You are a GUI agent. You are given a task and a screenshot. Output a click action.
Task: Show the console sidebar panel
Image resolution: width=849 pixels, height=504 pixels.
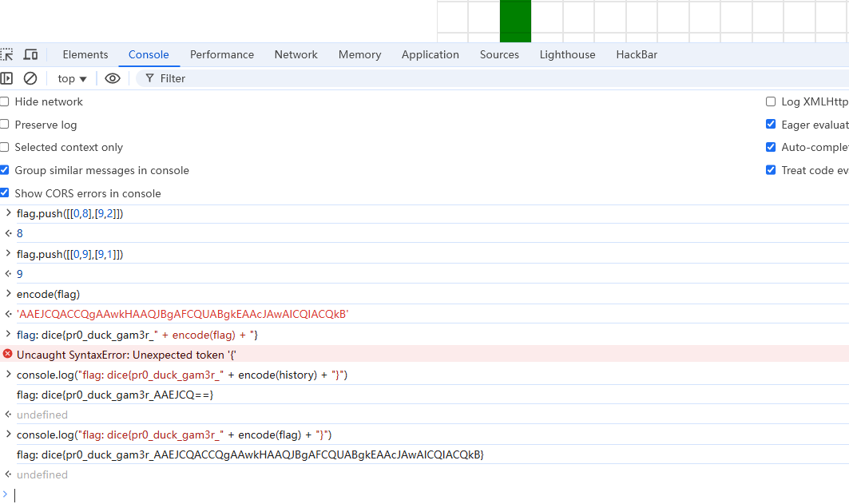tap(6, 78)
